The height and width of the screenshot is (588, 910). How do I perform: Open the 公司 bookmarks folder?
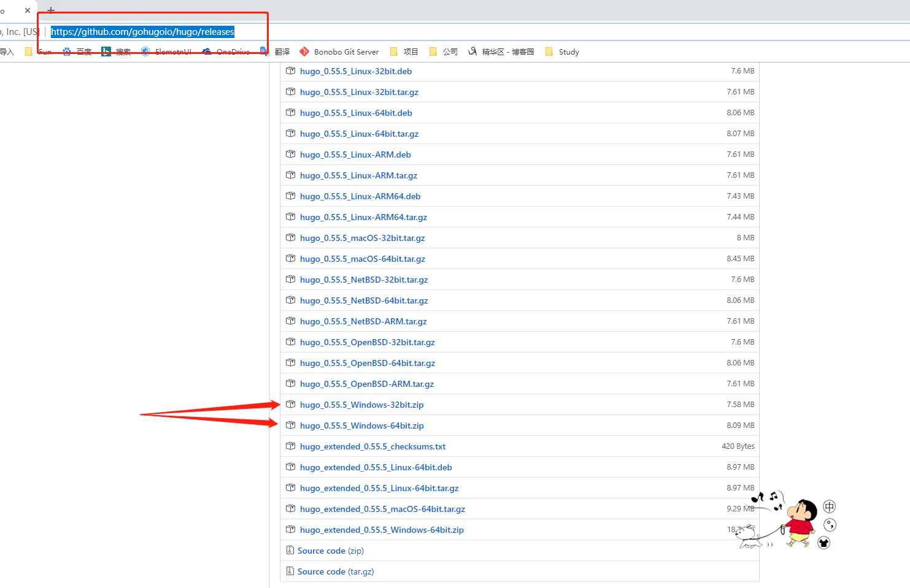444,52
